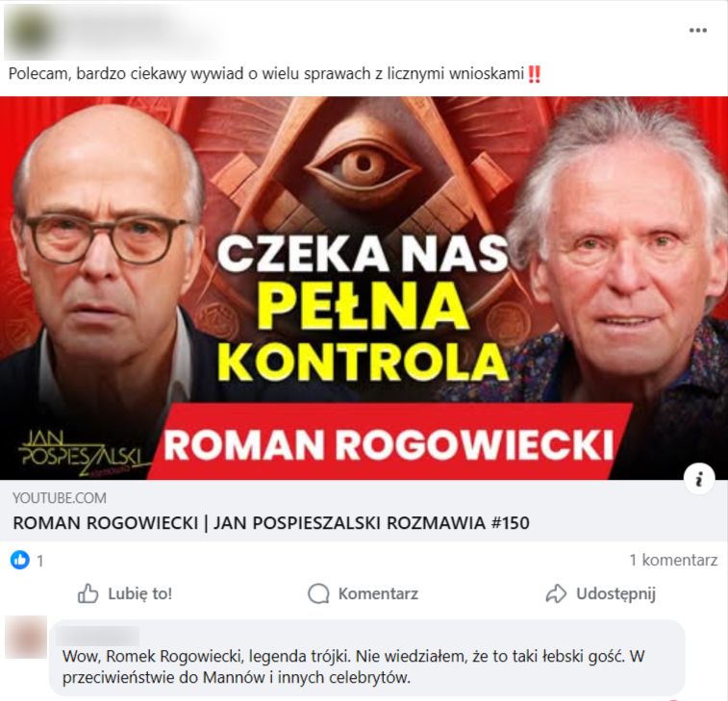Open the three-dots post options menu

(697, 31)
